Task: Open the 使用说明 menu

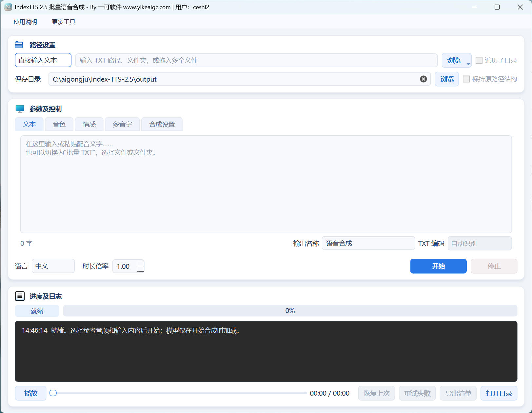Action: point(25,22)
